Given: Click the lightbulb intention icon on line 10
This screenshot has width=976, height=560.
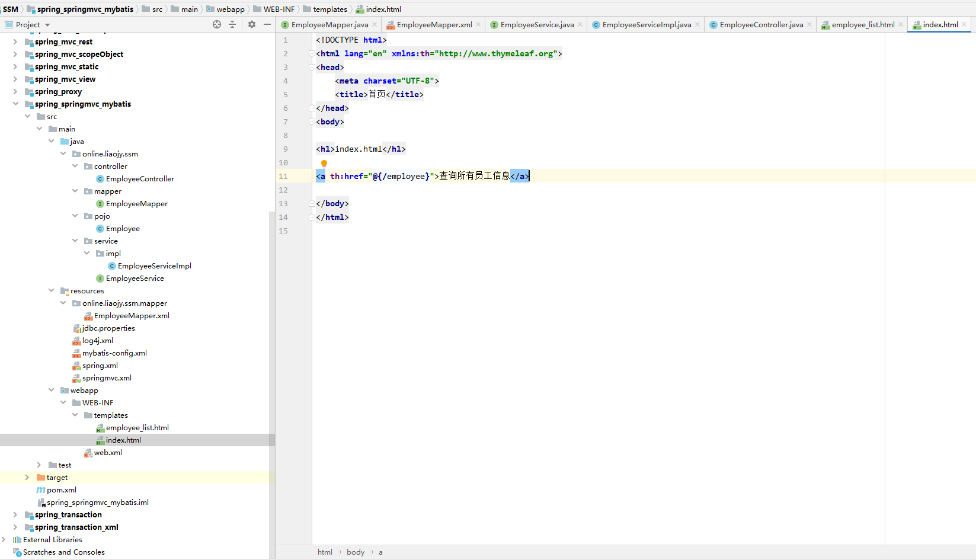Looking at the screenshot, I should click(x=324, y=164).
